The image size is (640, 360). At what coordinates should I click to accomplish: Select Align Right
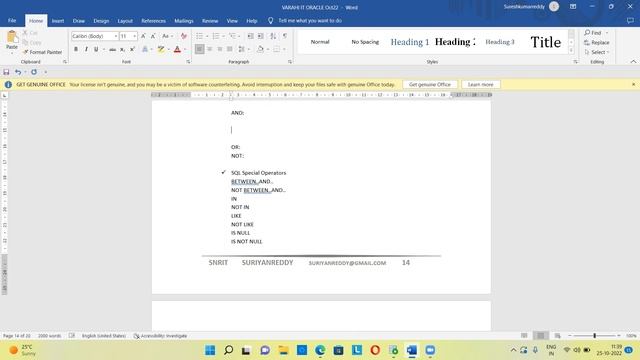pyautogui.click(x=220, y=49)
